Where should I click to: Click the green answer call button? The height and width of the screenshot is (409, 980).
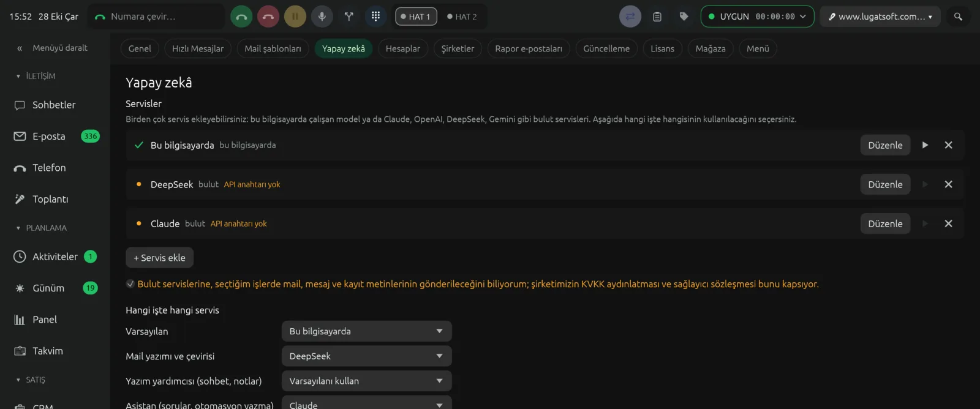click(x=241, y=17)
